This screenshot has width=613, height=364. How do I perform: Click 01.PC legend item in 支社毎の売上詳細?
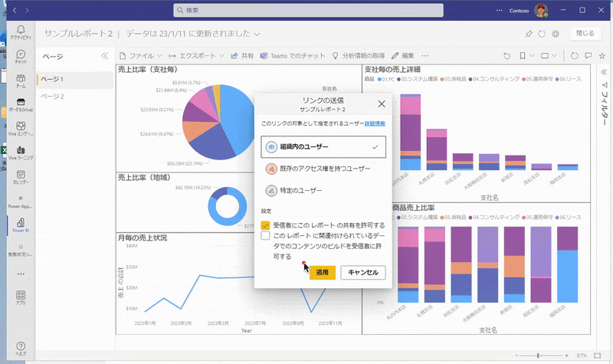click(x=386, y=79)
